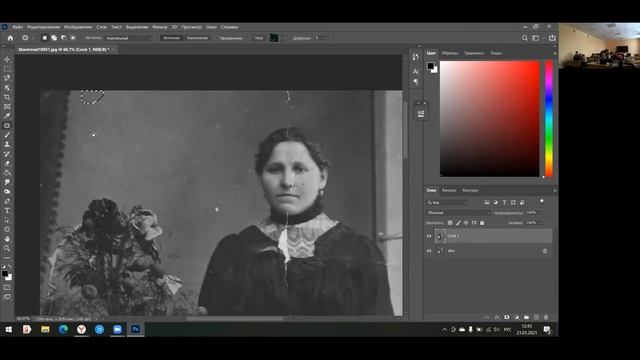This screenshot has width=640, height=360.
Task: Click the Узор button
Action: [259, 38]
